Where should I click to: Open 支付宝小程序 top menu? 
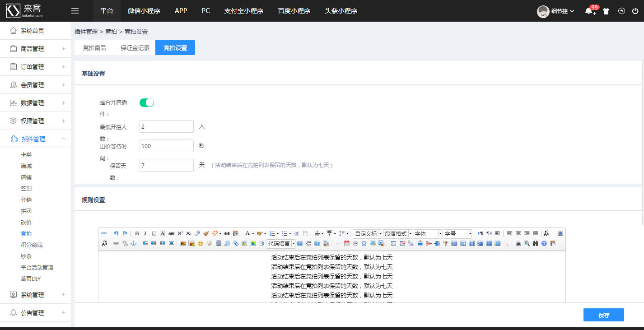pyautogui.click(x=244, y=11)
